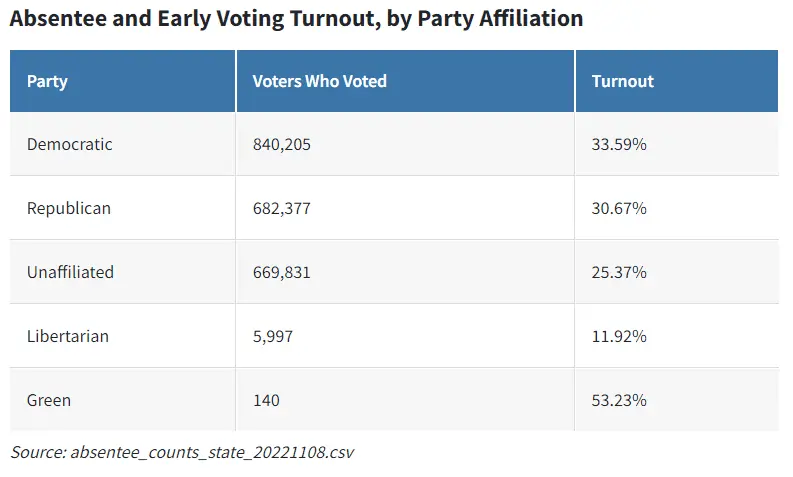Click the Green party cell
The image size is (793, 477).
[x=49, y=400]
